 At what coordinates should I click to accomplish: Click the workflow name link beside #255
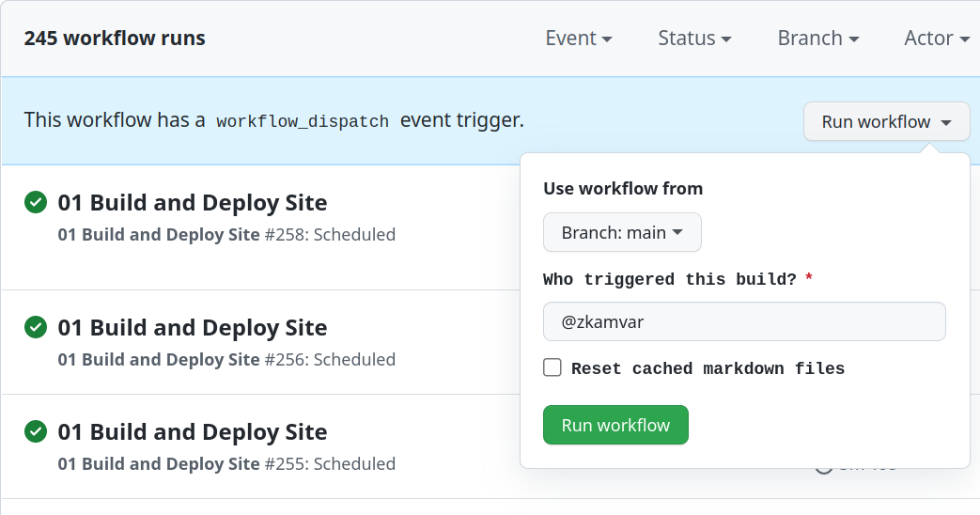tap(159, 463)
